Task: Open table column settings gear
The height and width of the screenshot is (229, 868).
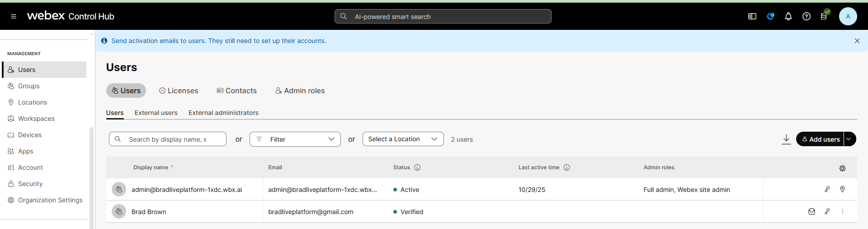Action: pyautogui.click(x=842, y=168)
